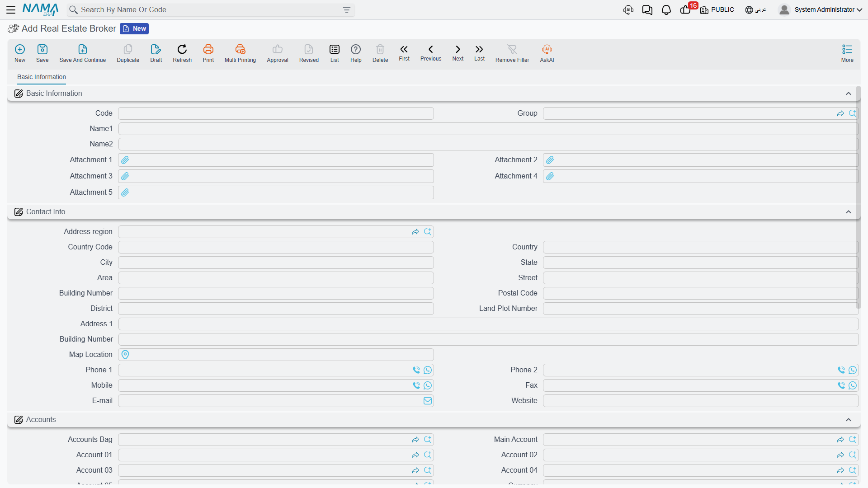868x488 pixels.
Task: Click PUBLIC company selector
Action: 717,9
